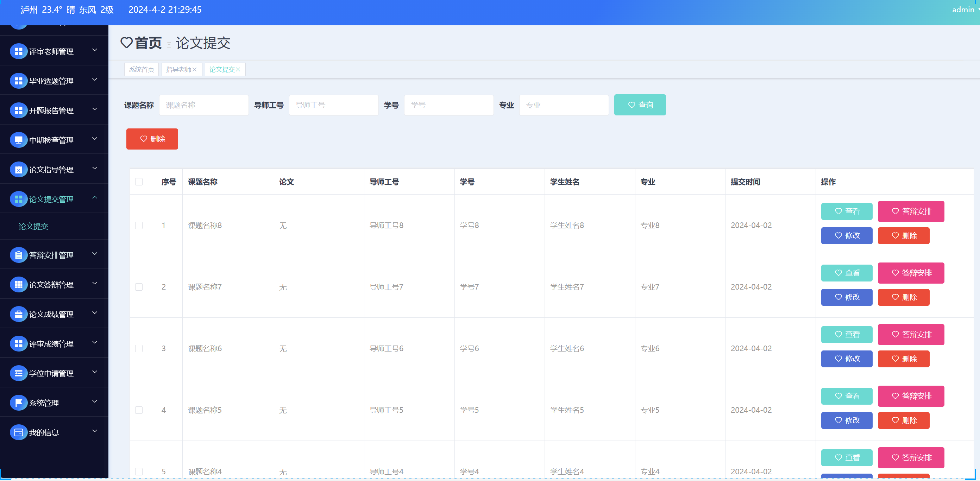Expand the 论文答辩管理 menu chevron
The image size is (980, 481).
coord(95,284)
